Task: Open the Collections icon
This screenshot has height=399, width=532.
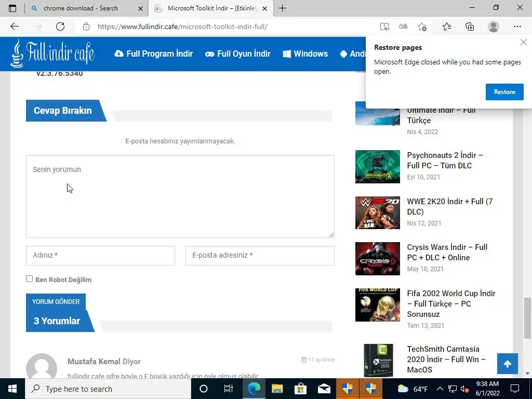Action: (470, 26)
